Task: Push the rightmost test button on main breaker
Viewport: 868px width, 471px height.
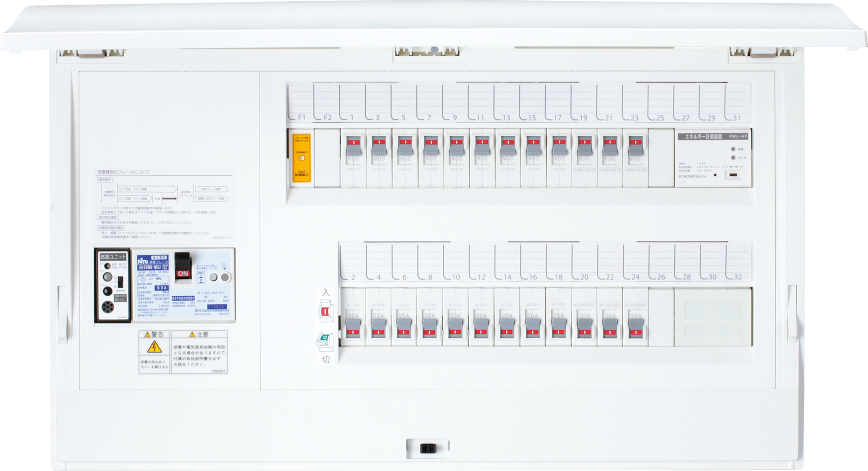Action: click(x=225, y=277)
